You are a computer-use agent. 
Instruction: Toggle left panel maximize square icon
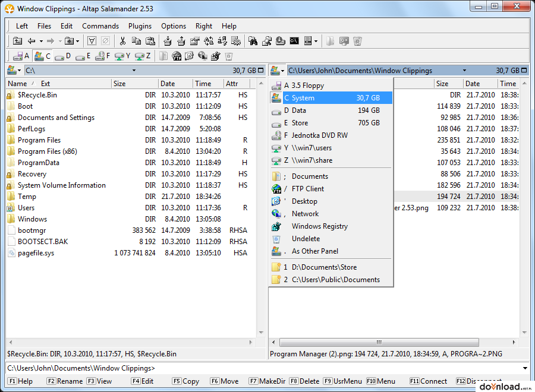pos(261,70)
